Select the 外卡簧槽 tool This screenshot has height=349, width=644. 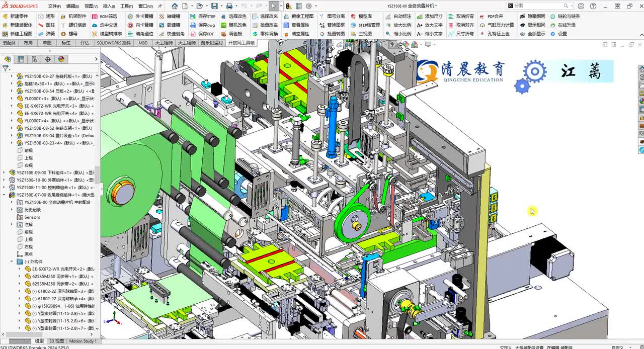pos(140,16)
